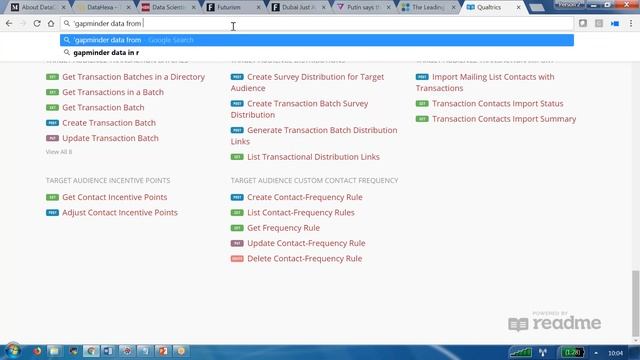
Task: Launch Firefox from the taskbar
Action: coord(37,351)
